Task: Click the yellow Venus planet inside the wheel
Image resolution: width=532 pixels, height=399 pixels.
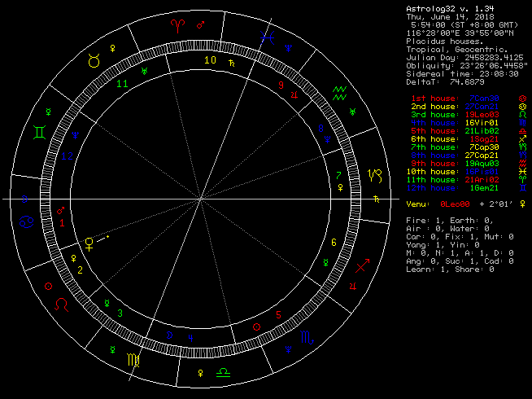Action: (x=89, y=242)
